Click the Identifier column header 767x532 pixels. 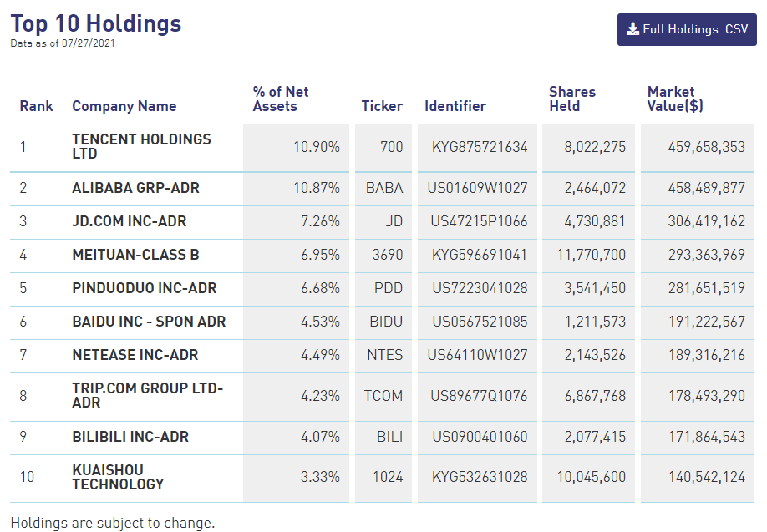coord(455,106)
